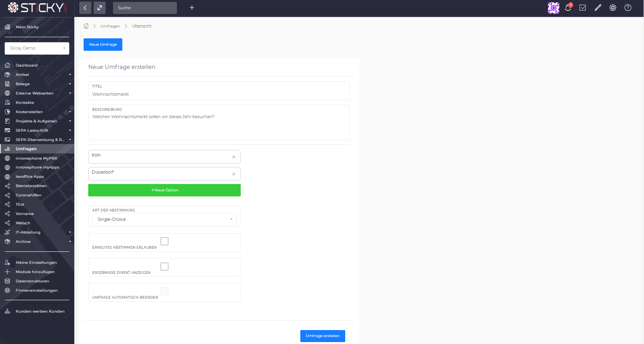Click the home breadcrumb icon
The height and width of the screenshot is (344, 644).
(x=86, y=26)
